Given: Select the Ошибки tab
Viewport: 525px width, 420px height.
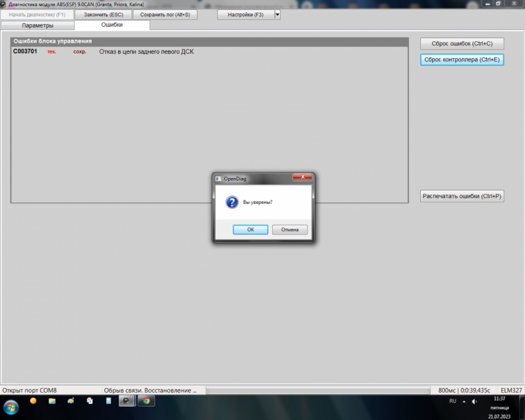Looking at the screenshot, I should point(112,25).
